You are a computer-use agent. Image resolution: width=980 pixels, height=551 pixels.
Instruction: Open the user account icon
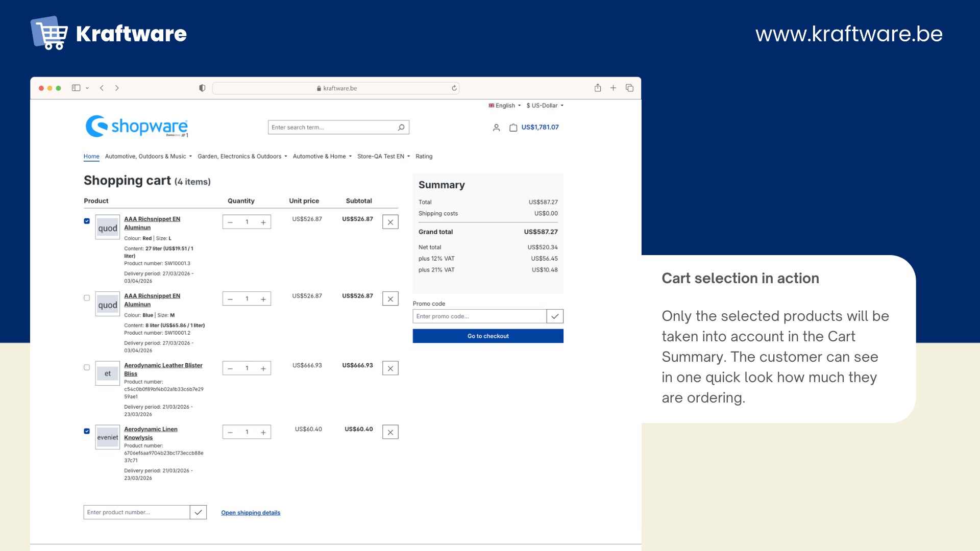[496, 128]
